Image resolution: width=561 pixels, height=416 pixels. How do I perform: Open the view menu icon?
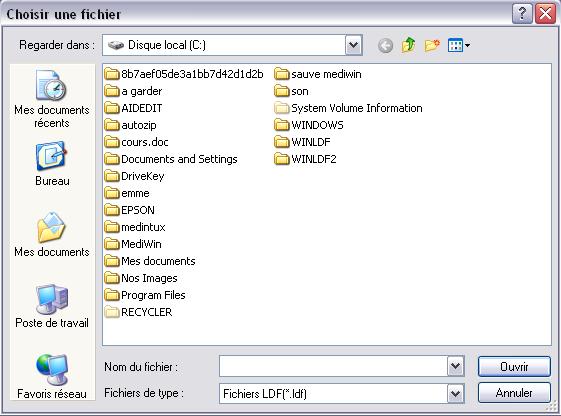coord(459,45)
